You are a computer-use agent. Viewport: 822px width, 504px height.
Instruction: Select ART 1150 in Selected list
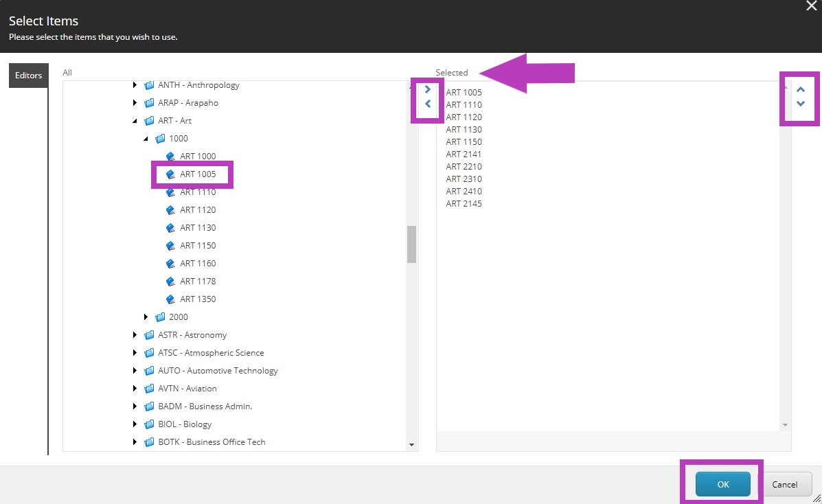click(464, 141)
